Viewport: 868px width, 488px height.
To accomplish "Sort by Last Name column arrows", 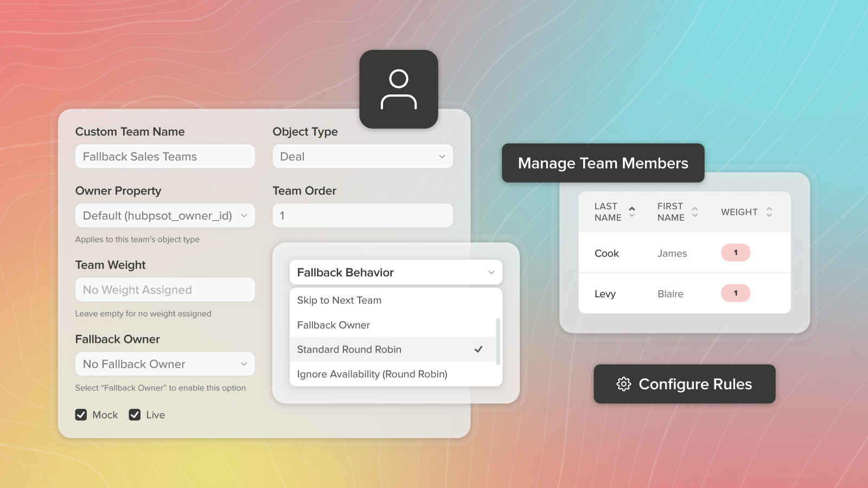I will (x=632, y=212).
